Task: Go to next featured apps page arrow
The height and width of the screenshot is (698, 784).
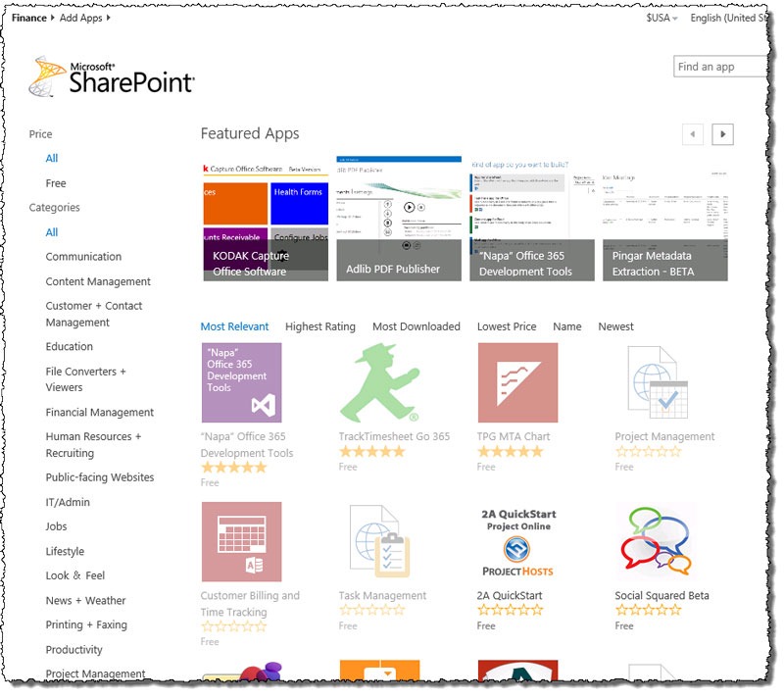Action: [722, 134]
